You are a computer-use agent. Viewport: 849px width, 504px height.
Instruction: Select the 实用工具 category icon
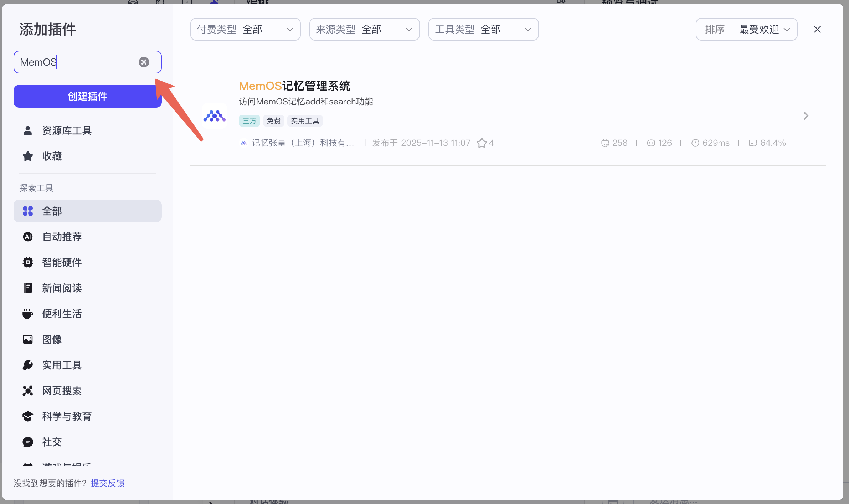28,365
